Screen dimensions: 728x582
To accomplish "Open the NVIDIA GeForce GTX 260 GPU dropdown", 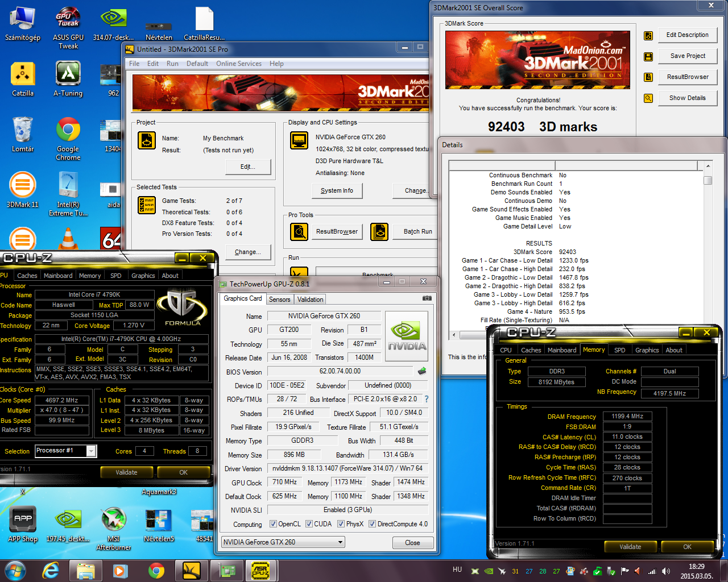I will point(283,542).
